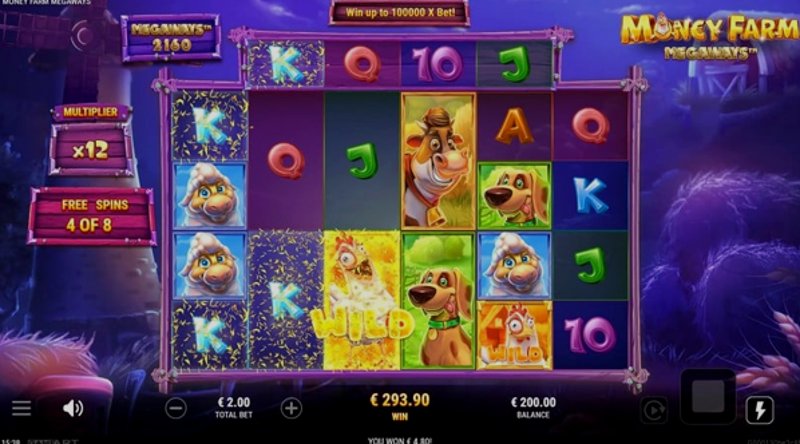This screenshot has height=444, width=800.
Task: Select the large chicken WILD symbol
Action: coord(362,300)
